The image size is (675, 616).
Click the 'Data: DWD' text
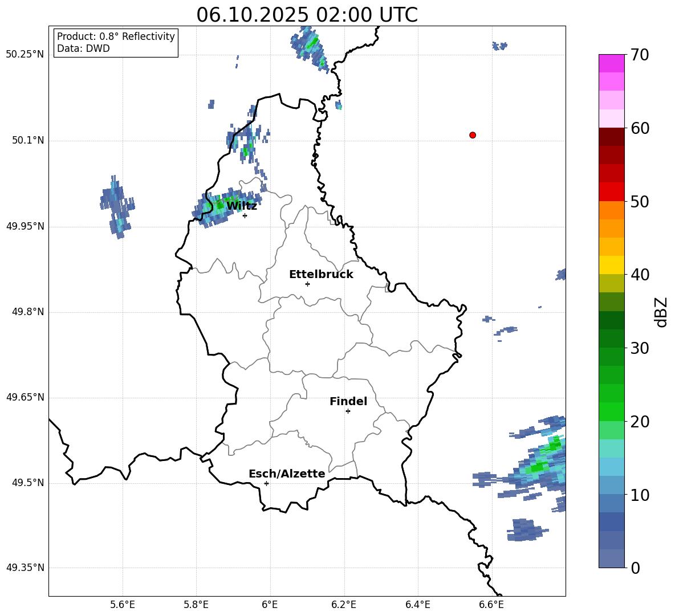83,48
